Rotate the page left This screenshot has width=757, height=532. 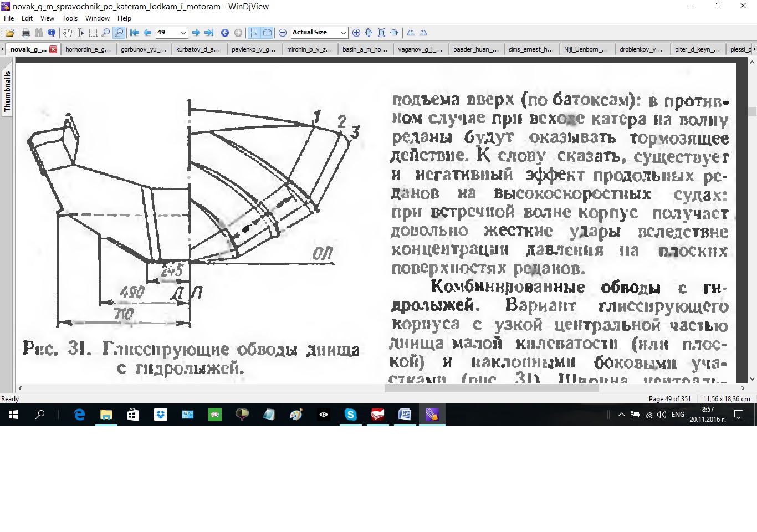tap(411, 33)
